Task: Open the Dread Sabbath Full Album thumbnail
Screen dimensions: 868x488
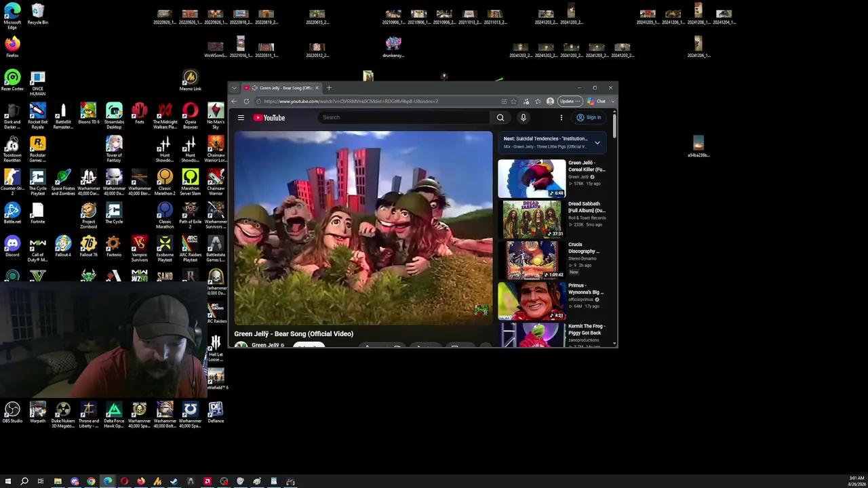Action: click(x=532, y=219)
